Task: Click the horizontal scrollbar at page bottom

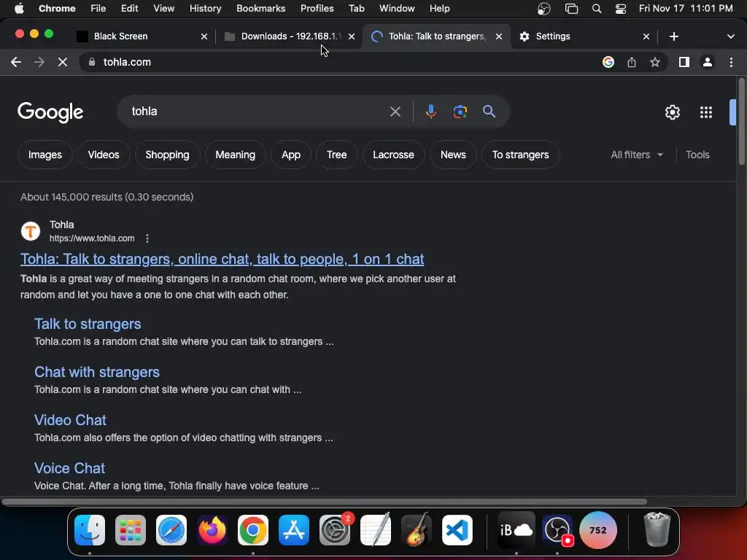Action: coord(324,502)
